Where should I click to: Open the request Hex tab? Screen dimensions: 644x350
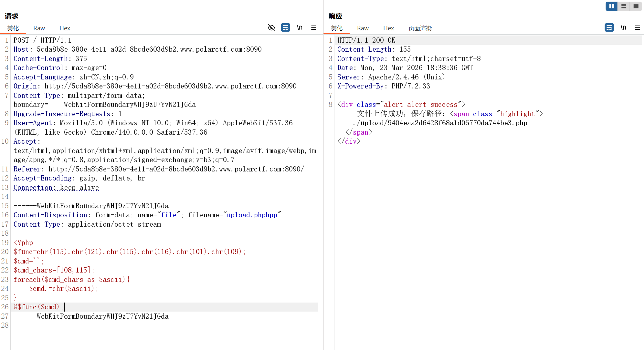click(65, 28)
